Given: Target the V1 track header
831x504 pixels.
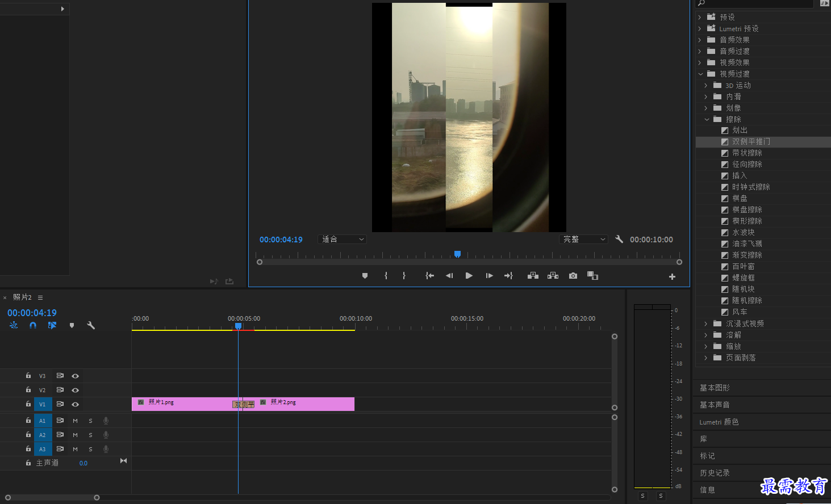Looking at the screenshot, I should pos(42,404).
